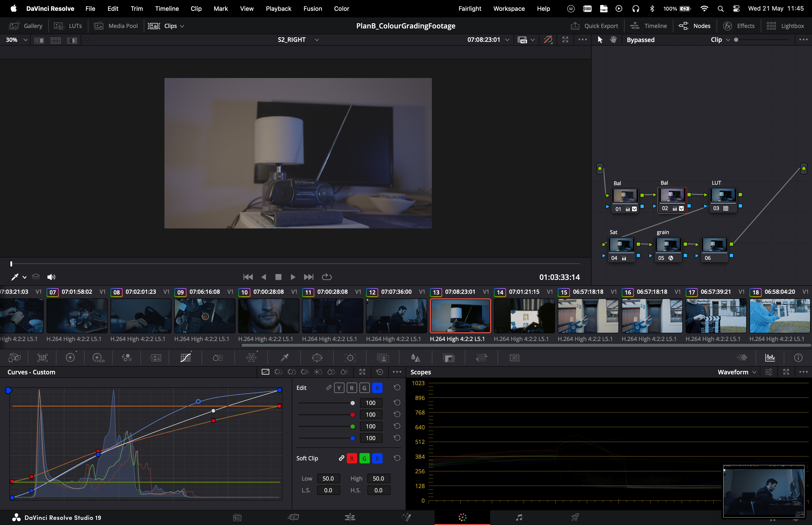Open the S2_RIGHT timeline name dropdown
This screenshot has height=525, width=812.
[x=316, y=40]
